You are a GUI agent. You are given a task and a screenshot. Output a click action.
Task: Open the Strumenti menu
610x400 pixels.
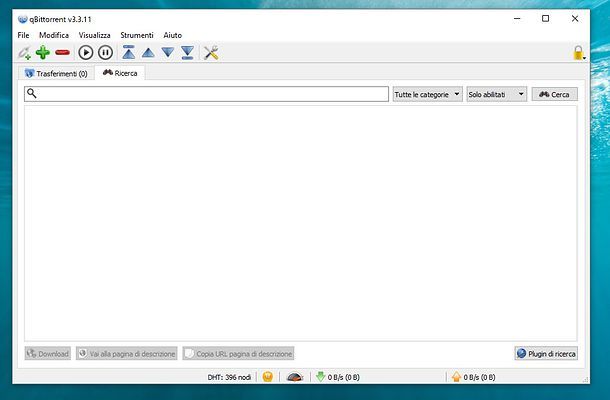[x=137, y=35]
